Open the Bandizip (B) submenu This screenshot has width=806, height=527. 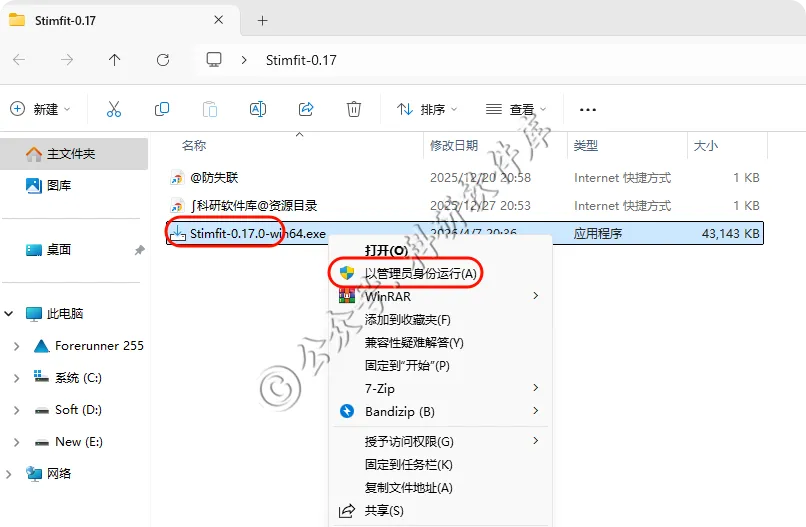point(441,411)
